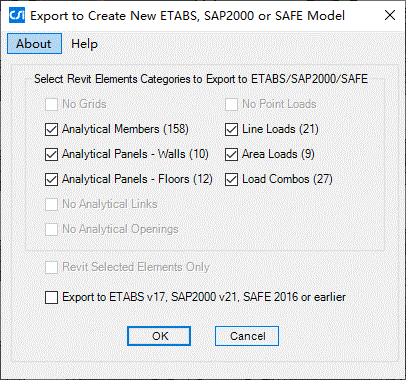Click the CSI application icon in title bar

tap(17, 15)
